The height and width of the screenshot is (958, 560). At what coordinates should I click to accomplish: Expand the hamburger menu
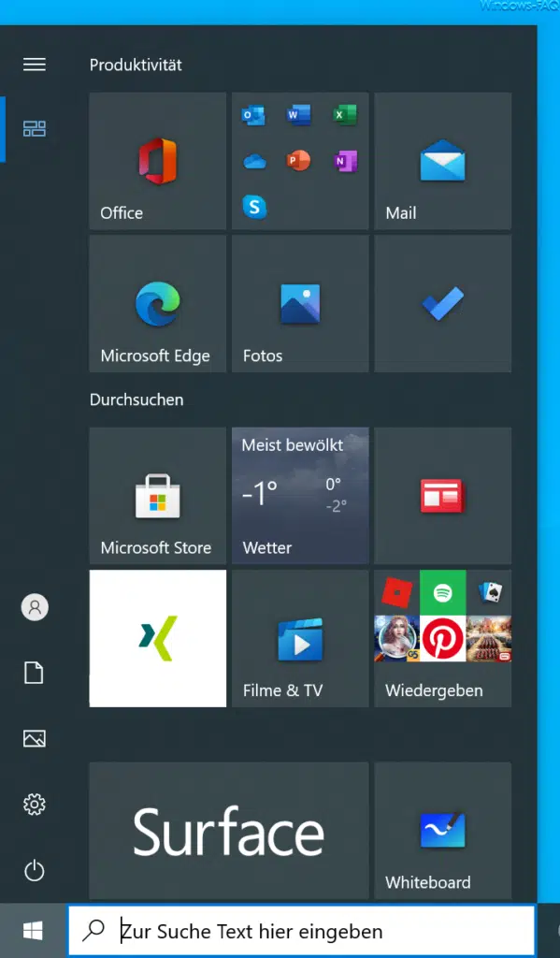point(35,65)
